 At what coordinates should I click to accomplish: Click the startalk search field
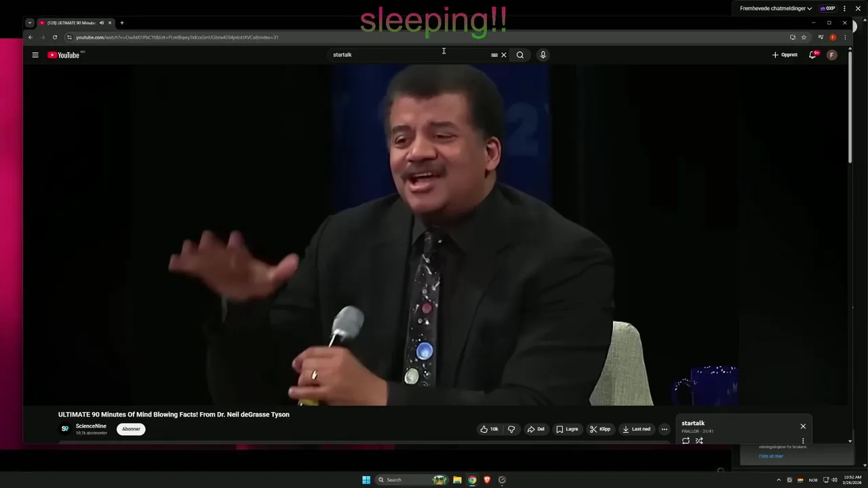click(409, 55)
